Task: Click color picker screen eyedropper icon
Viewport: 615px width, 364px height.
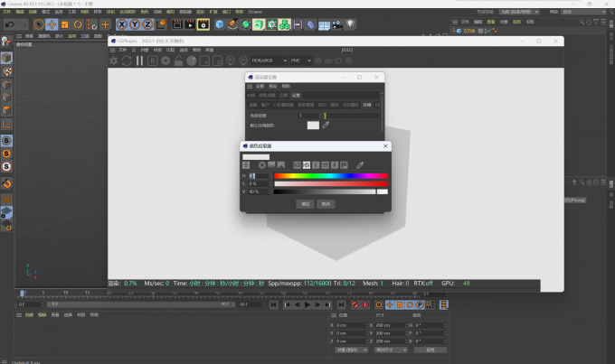Action: 360,165
